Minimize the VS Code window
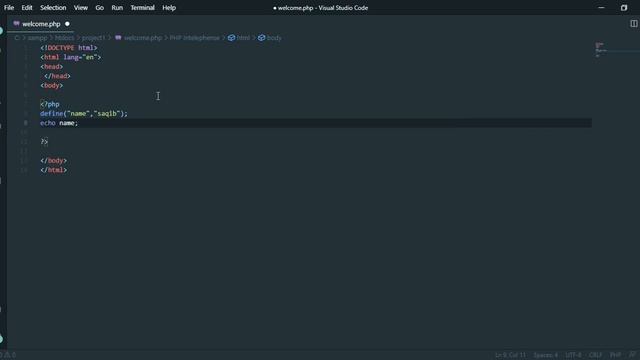Screen dimensions: 640x360 click(601, 8)
